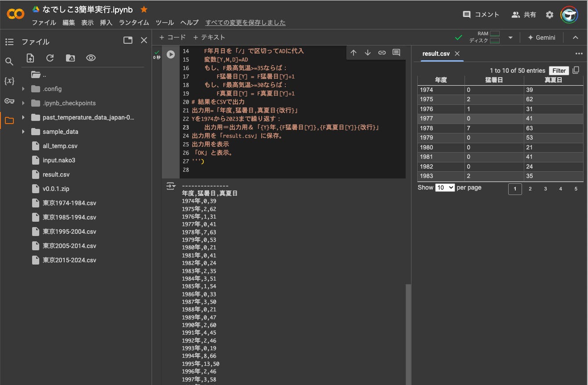Open the user account avatar
This screenshot has height=385, width=588.
(x=569, y=15)
